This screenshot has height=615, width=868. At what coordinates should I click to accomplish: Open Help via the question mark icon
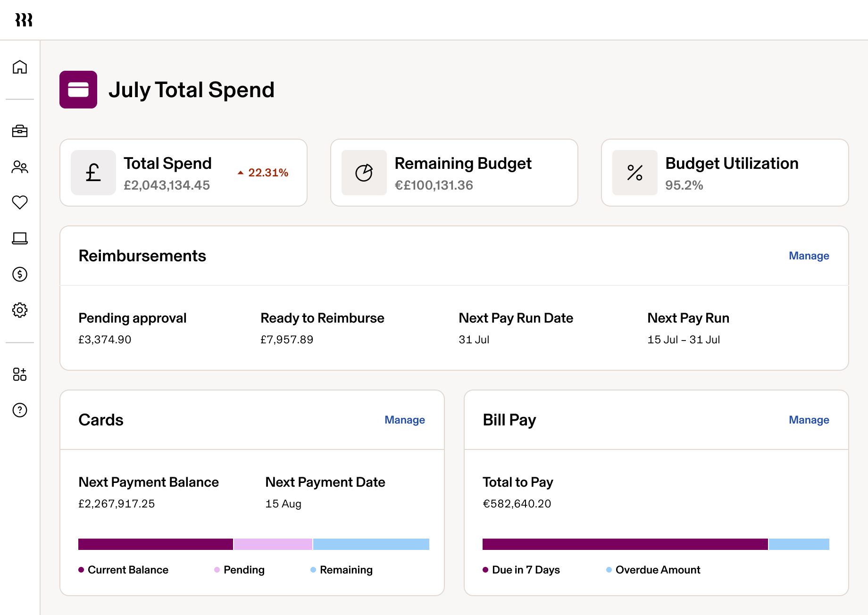(20, 410)
